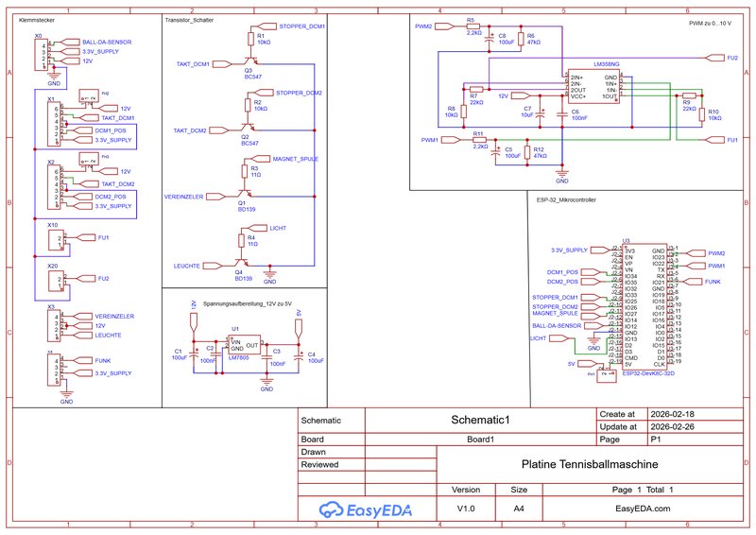The image size is (756, 535).
Task: Click the sheet size value 'A4'
Action: click(x=519, y=509)
